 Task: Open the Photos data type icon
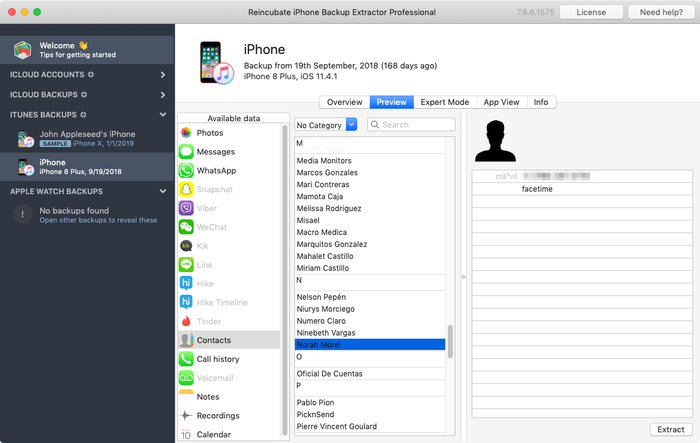click(x=186, y=133)
